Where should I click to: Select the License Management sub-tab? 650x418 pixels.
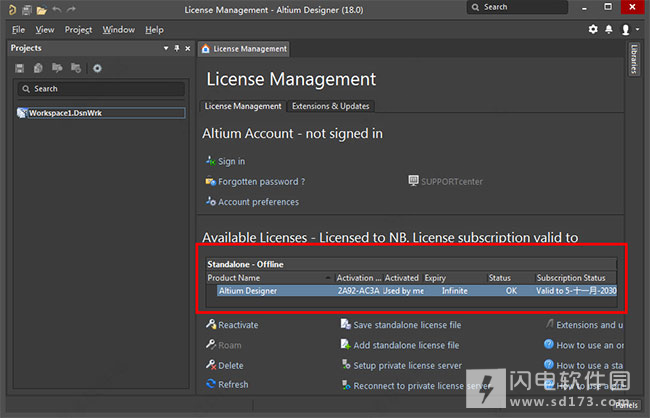pyautogui.click(x=243, y=106)
